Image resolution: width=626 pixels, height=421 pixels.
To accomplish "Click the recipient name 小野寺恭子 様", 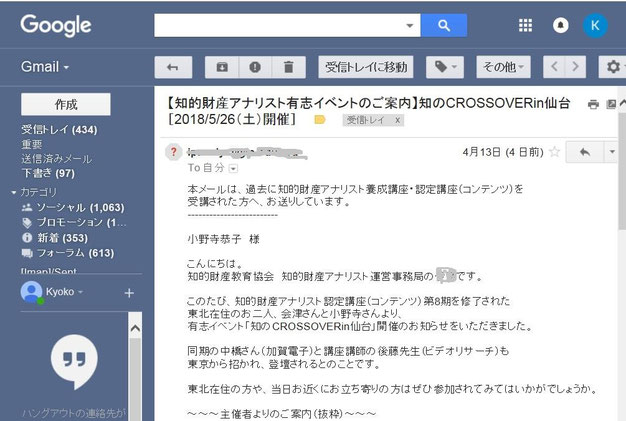I will coord(224,239).
